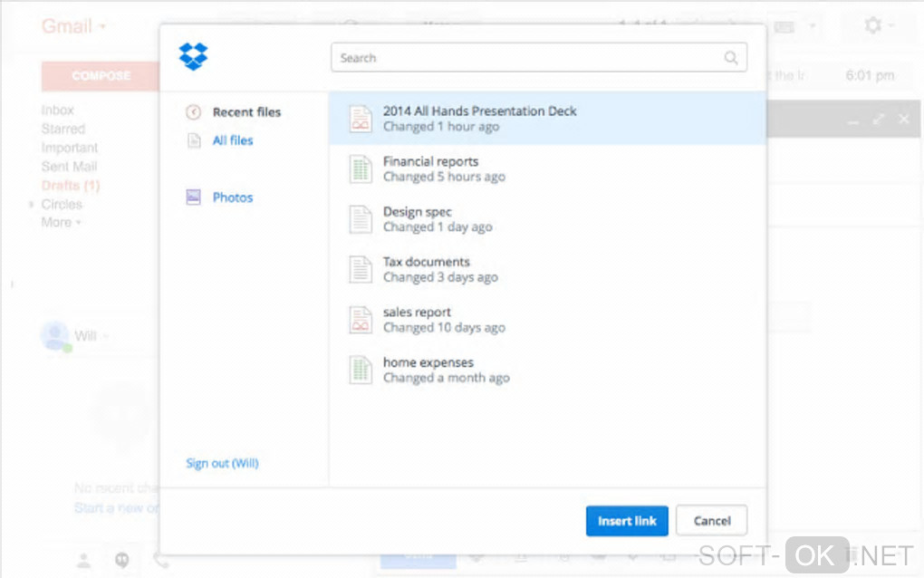924x578 pixels.
Task: Open Gmail settings gear icon
Action: (x=872, y=25)
